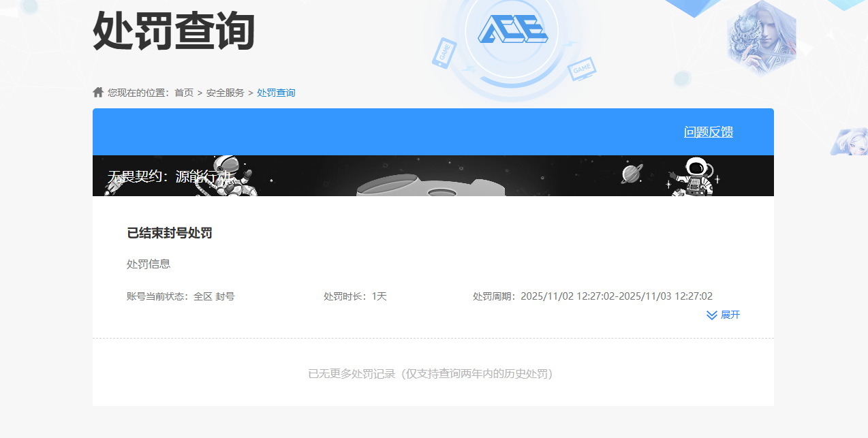Click the ACE logo in the header

(x=512, y=29)
